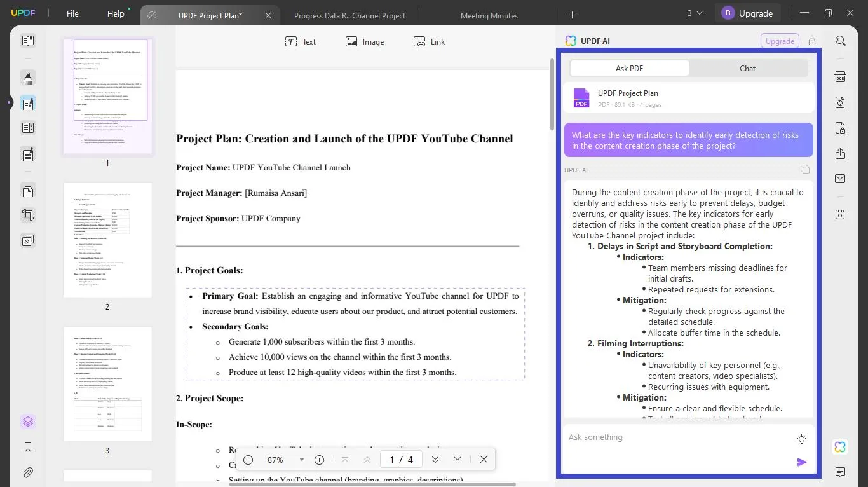Click the OCR icon in right sidebar
The height and width of the screenshot is (487, 868).
(x=840, y=77)
